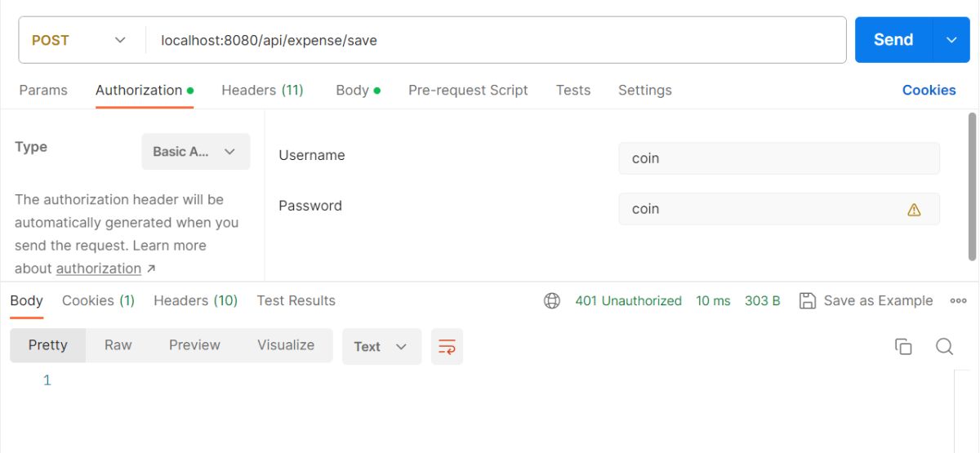Click the request panel vertical scrollbar
This screenshot has width=980, height=453.
pos(973,186)
